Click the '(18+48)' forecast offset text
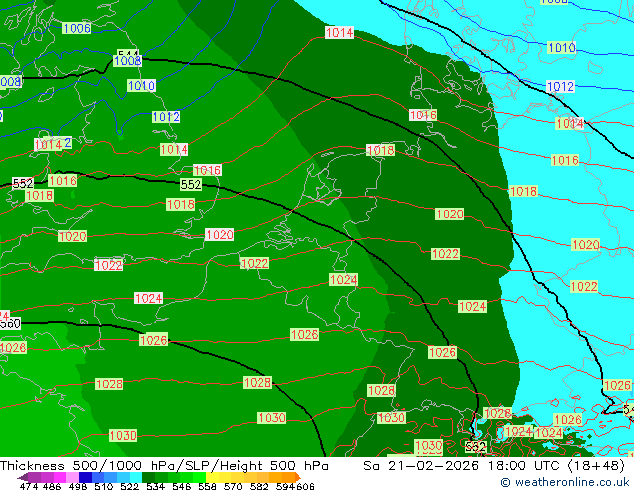 596,466
